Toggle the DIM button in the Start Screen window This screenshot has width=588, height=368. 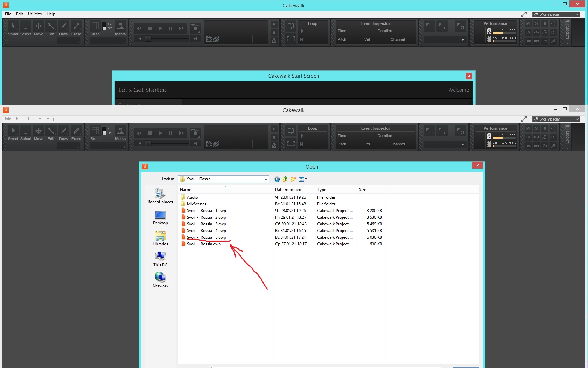537,41
